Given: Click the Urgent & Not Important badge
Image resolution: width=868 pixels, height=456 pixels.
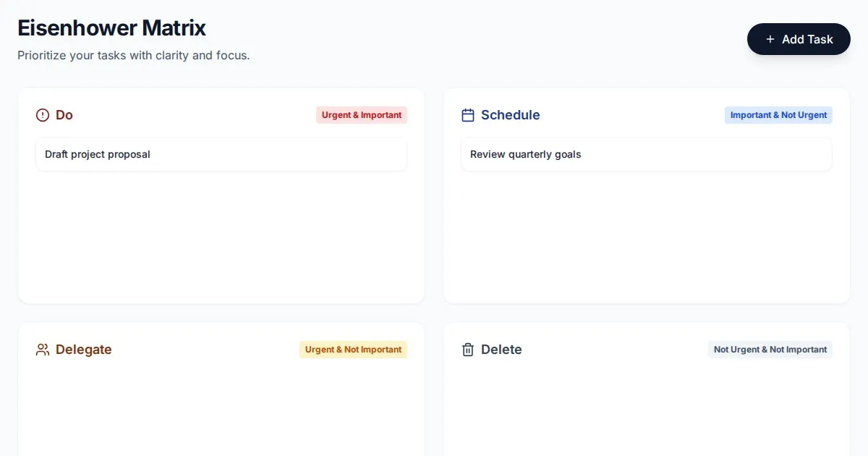Looking at the screenshot, I should point(353,350).
